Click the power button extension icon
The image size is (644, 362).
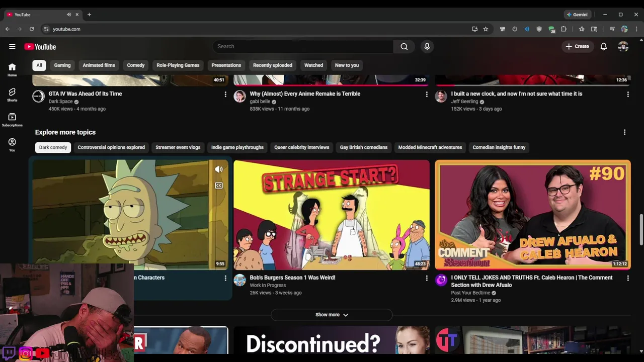(515, 29)
